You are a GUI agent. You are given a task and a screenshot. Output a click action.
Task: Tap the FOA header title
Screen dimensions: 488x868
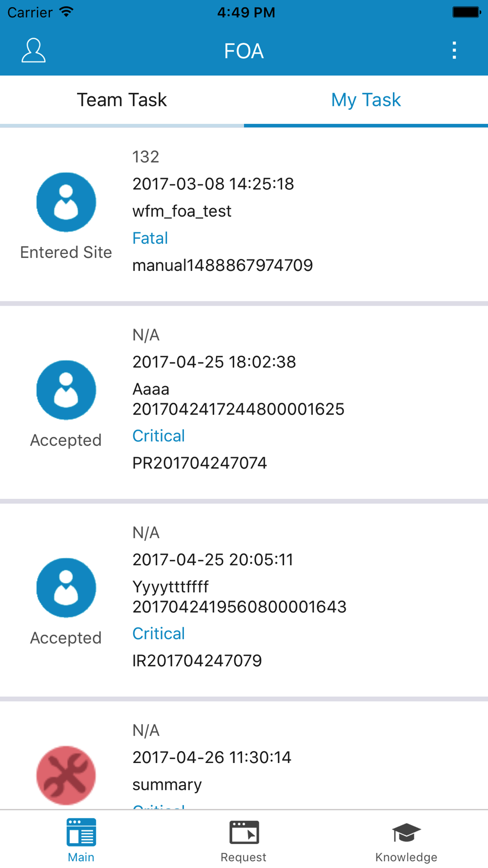[244, 51]
